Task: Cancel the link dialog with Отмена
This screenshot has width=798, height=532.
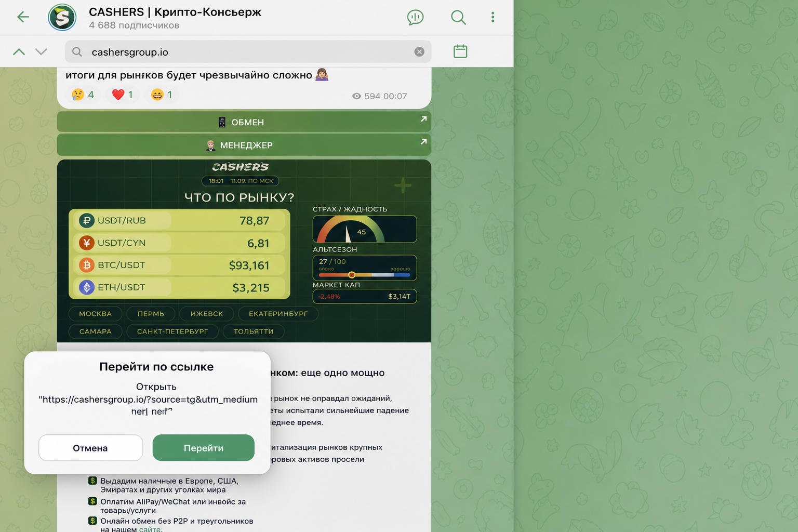Action: [x=90, y=448]
